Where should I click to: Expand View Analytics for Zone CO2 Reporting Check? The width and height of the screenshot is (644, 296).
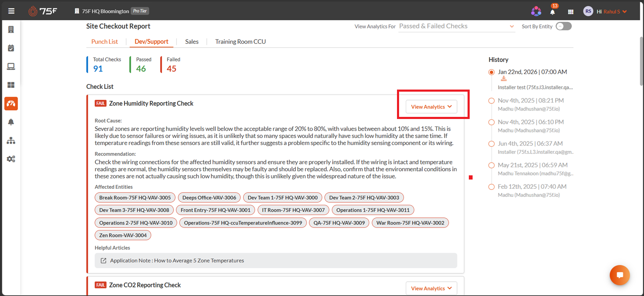pos(431,288)
